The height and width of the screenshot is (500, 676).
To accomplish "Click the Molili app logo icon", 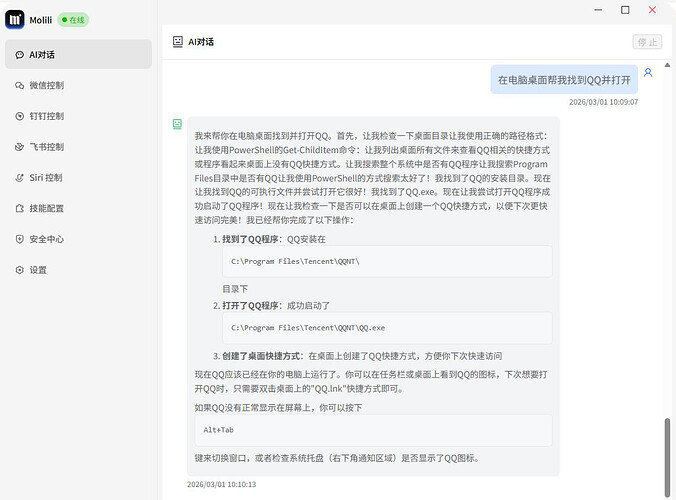I will point(15,19).
